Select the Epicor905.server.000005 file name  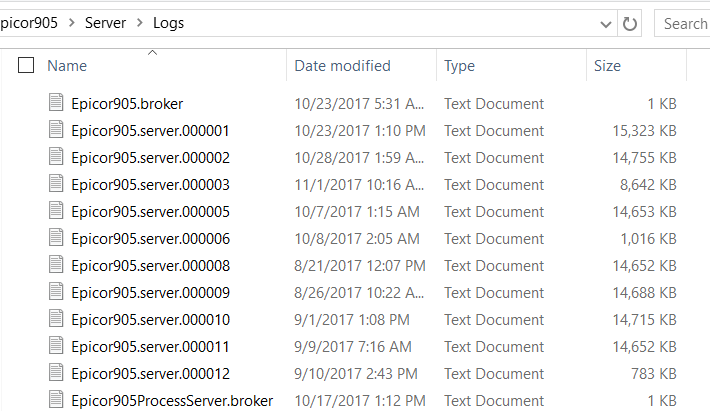(150, 212)
